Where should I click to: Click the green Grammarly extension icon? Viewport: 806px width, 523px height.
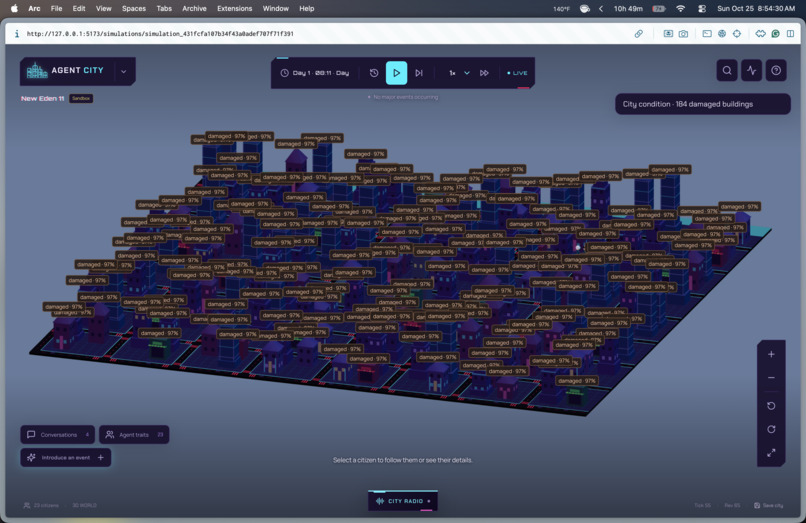tap(775, 34)
